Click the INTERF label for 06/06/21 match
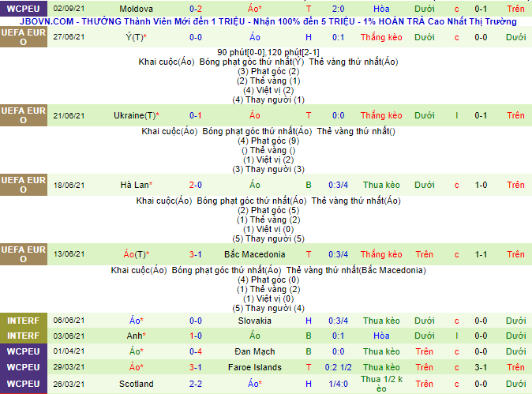Screen dimensions: 532x394 [22, 321]
